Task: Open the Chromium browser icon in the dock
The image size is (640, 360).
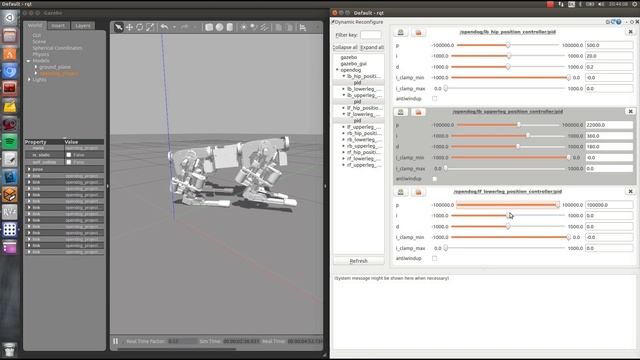Action: coord(10,71)
